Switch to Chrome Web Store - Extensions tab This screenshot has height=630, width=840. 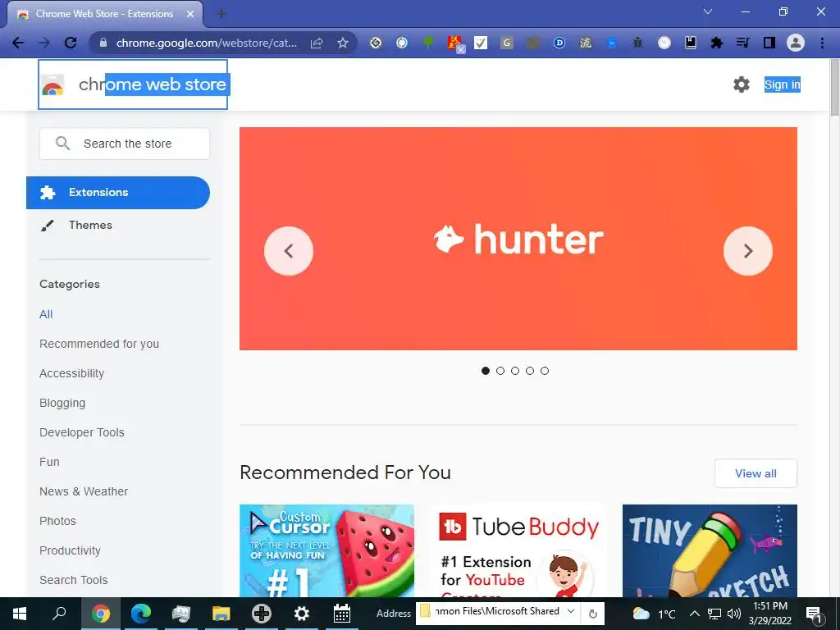pyautogui.click(x=104, y=14)
